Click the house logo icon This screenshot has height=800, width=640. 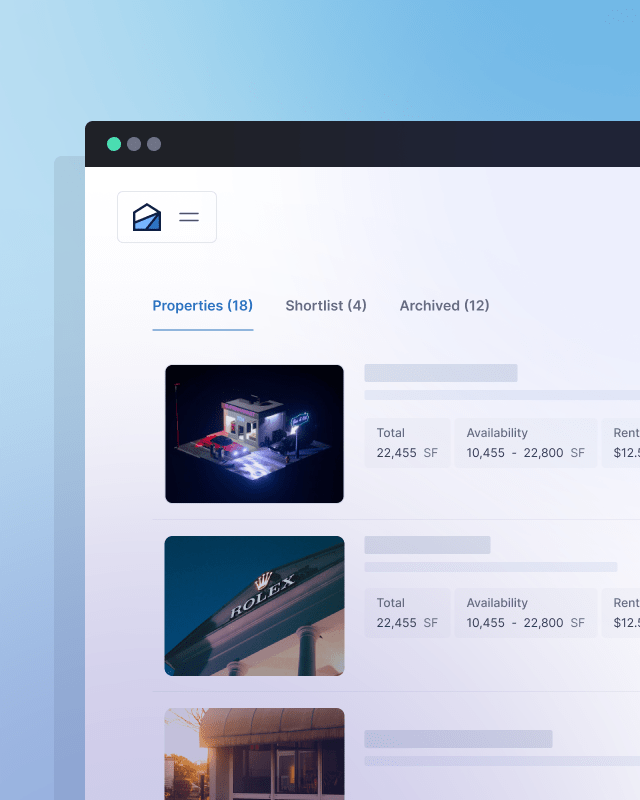pos(147,217)
